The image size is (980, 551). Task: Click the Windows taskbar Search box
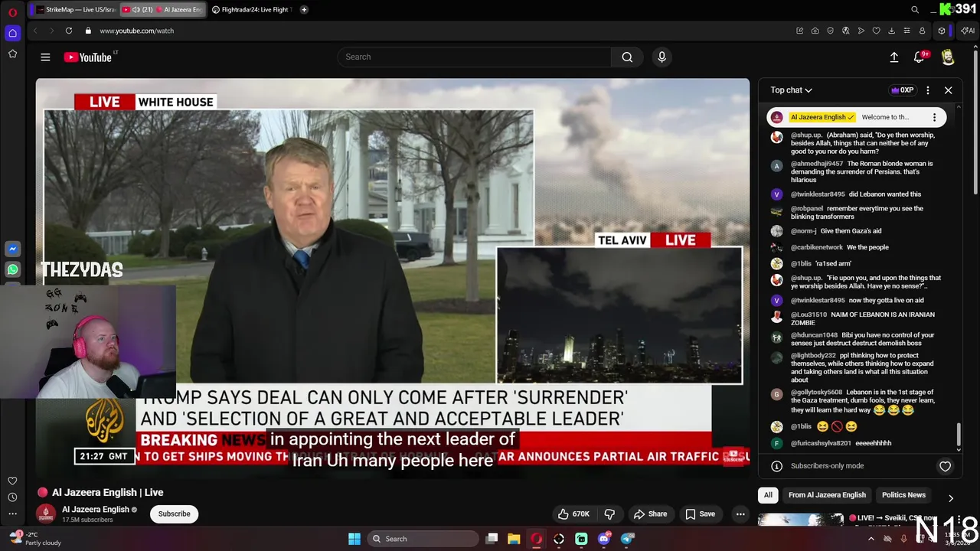(x=423, y=539)
